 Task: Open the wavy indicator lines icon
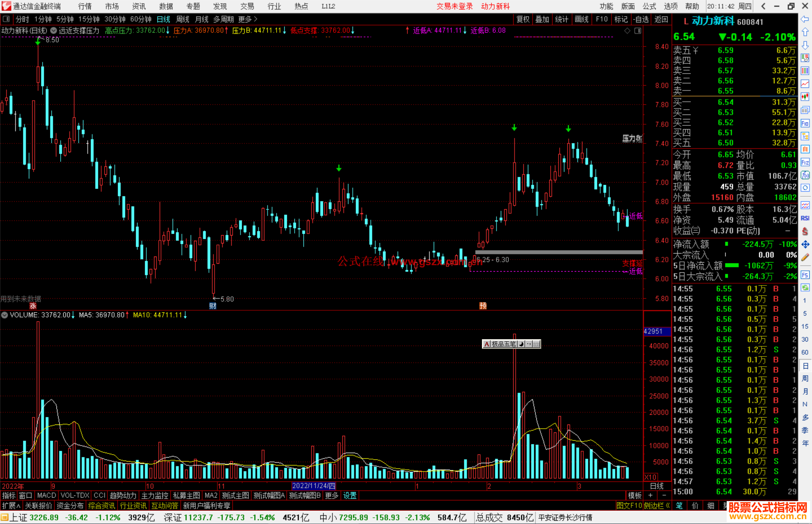(x=805, y=205)
